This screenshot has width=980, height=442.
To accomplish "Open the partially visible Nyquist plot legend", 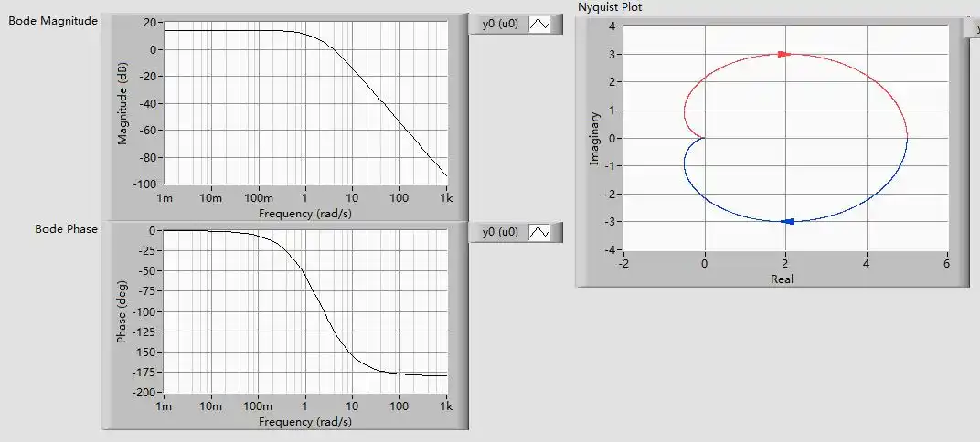I will click(x=972, y=29).
